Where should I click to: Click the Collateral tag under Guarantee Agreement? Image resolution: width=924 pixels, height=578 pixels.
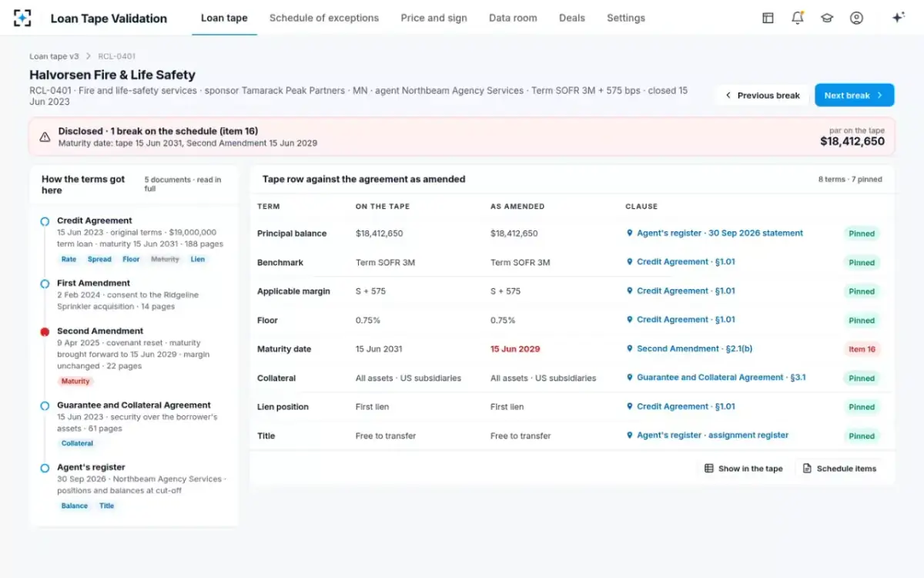point(77,444)
